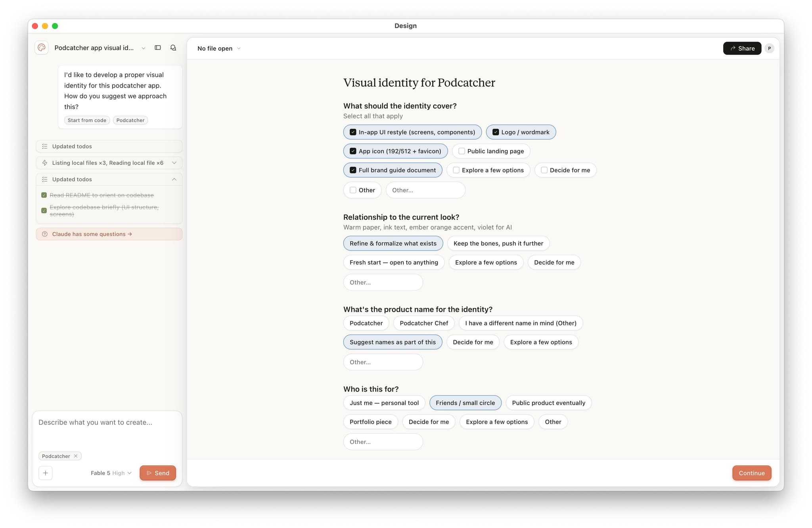Check Explore a few options under identity cover
The image size is (812, 528).
[x=456, y=170]
